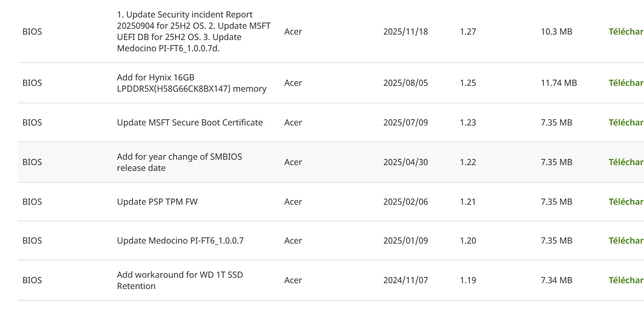The image size is (644, 310).
Task: Select the 'Update PSP TPM FW' description
Action: click(x=157, y=202)
